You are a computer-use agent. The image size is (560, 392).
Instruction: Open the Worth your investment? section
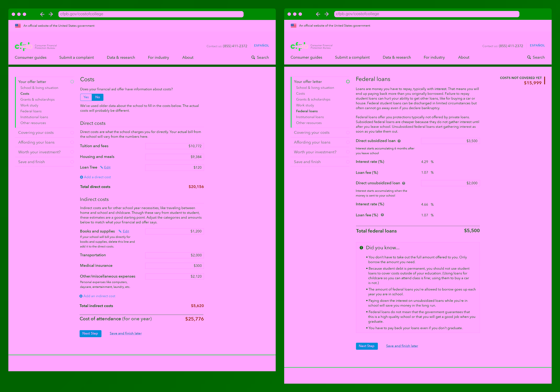[40, 152]
